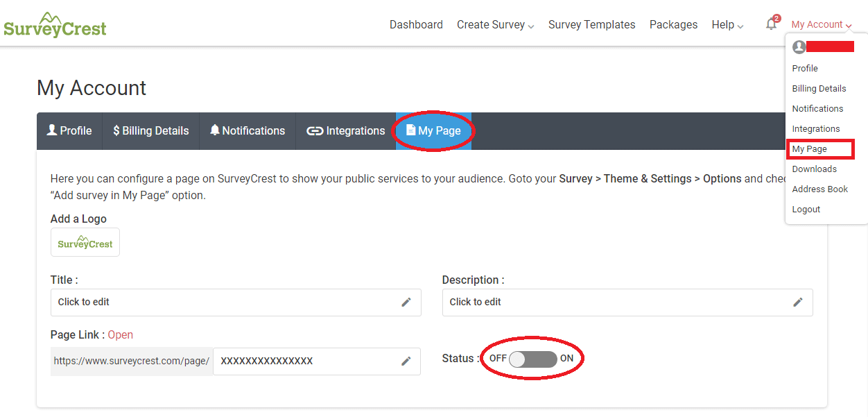Click the Description input field
The width and height of the screenshot is (868, 417).
(x=627, y=302)
